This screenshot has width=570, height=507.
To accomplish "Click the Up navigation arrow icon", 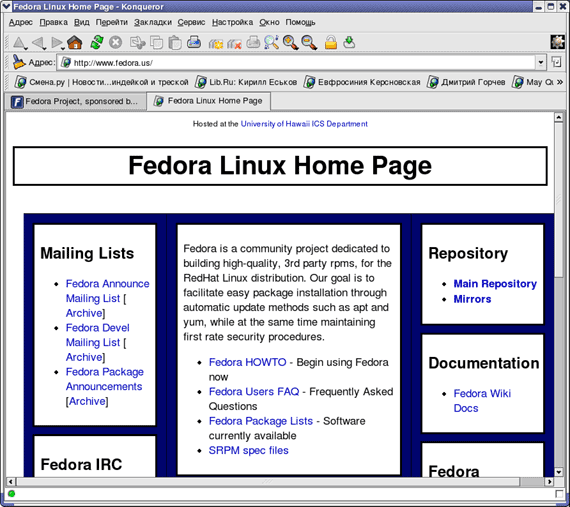I will coord(19,43).
